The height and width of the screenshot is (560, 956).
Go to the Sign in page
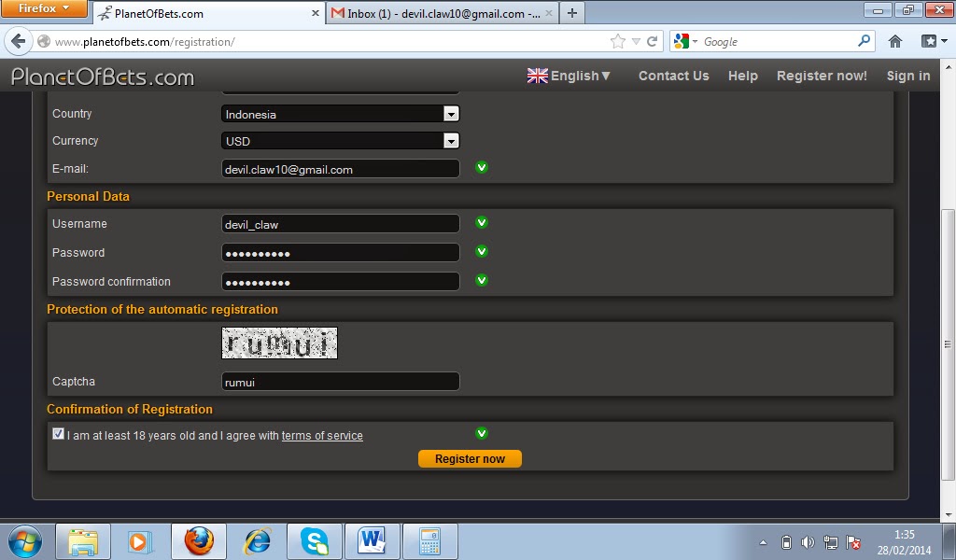907,76
